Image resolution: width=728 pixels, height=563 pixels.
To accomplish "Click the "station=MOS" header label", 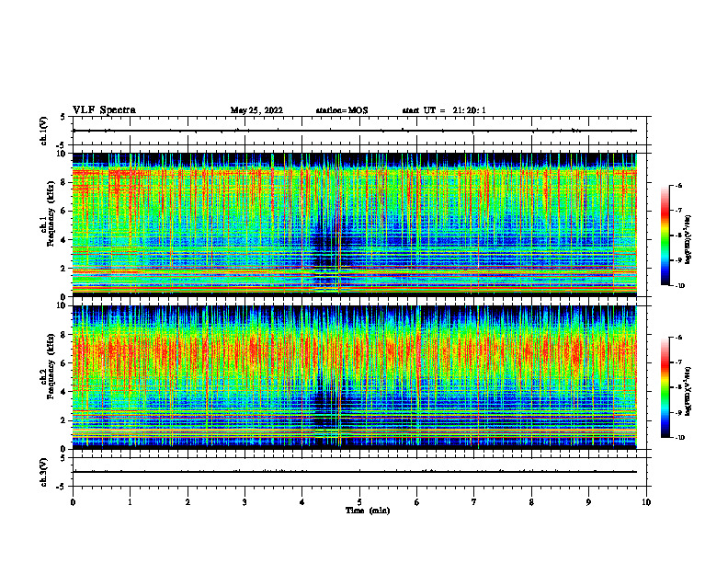I will (x=342, y=110).
